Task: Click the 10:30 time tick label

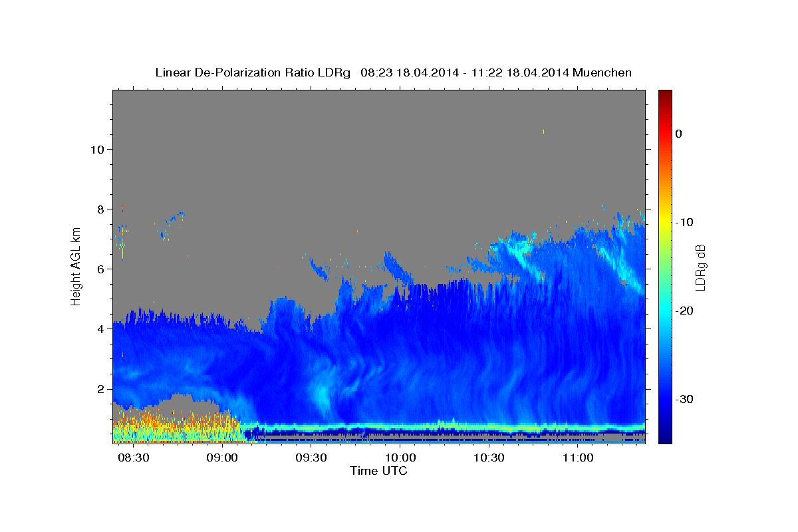Action: pos(489,458)
